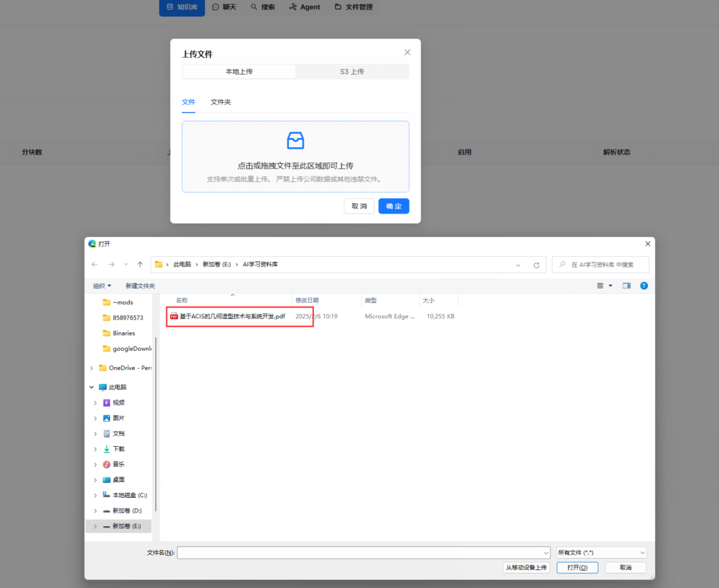Click the 从移动设备上传 button
This screenshot has width=719, height=588.
coord(526,568)
